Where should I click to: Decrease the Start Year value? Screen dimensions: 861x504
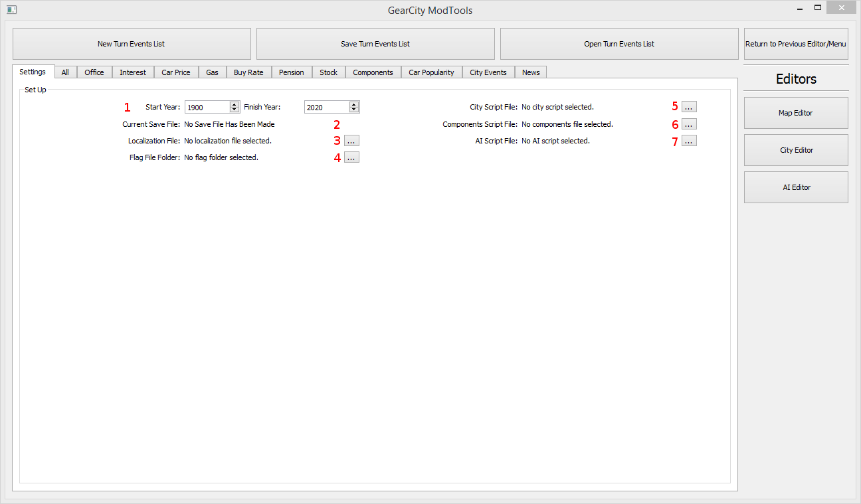[234, 110]
